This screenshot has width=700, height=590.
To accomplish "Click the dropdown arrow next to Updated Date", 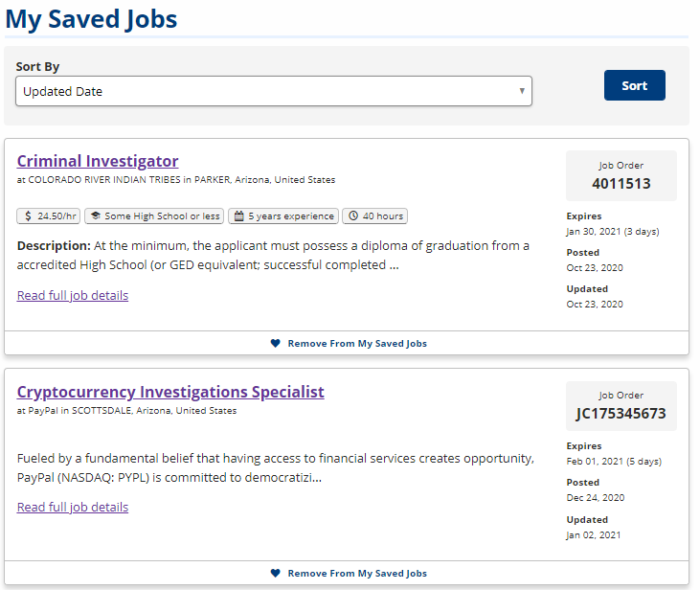I will tap(522, 91).
